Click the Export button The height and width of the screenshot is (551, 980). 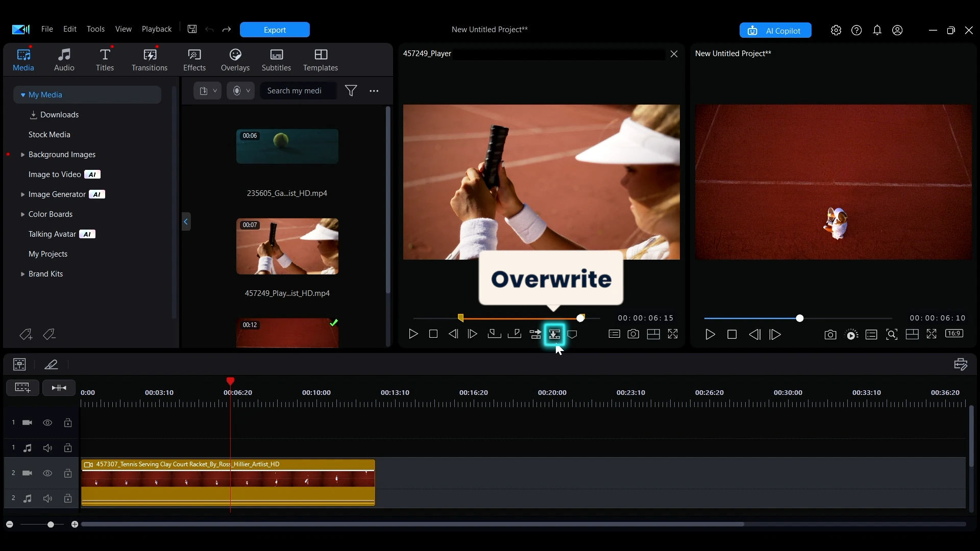[x=275, y=30]
